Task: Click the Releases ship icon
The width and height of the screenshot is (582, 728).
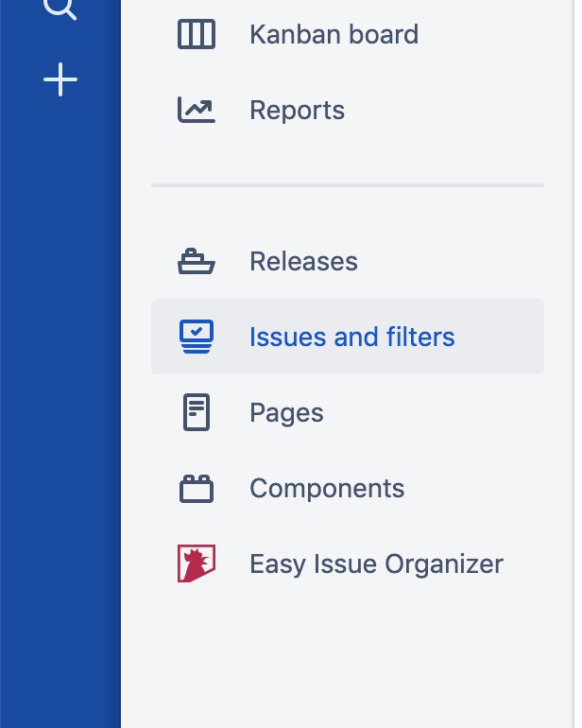Action: tap(197, 261)
